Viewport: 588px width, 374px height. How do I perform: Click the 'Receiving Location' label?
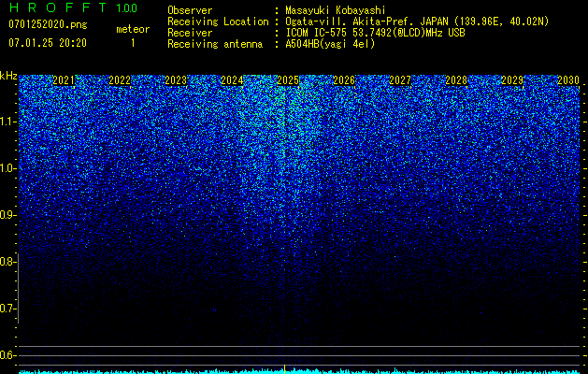coord(218,22)
